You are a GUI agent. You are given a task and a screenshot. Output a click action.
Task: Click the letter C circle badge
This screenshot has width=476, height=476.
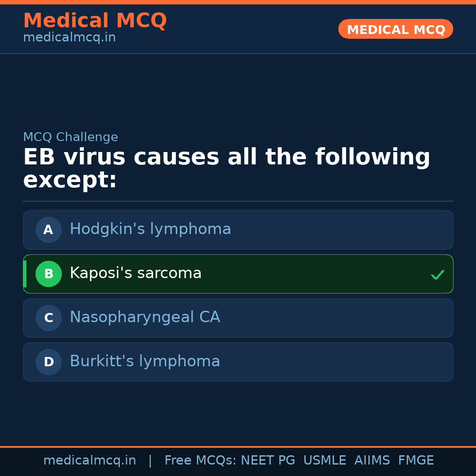(48, 318)
